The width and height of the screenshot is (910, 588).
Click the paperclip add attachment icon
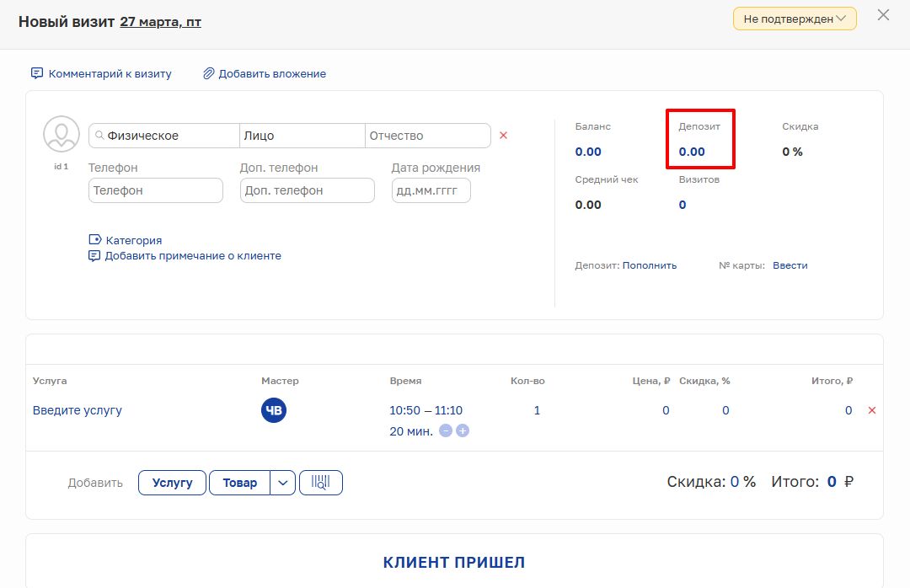(208, 73)
